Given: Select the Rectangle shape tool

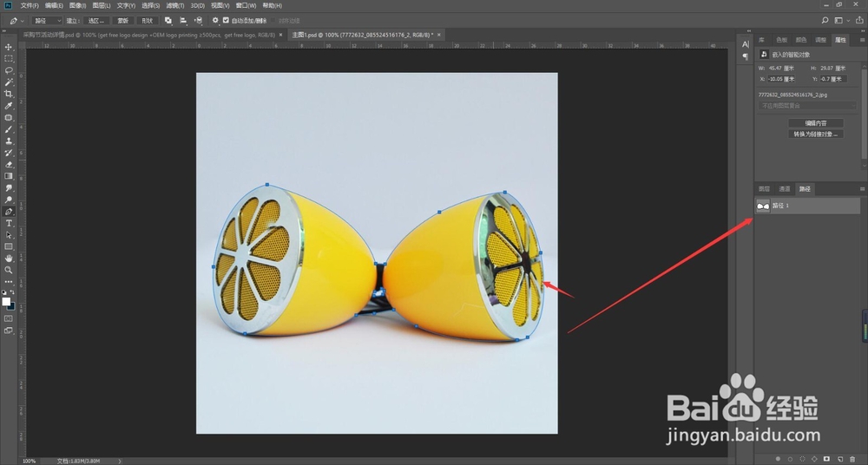Looking at the screenshot, I should pos(9,246).
